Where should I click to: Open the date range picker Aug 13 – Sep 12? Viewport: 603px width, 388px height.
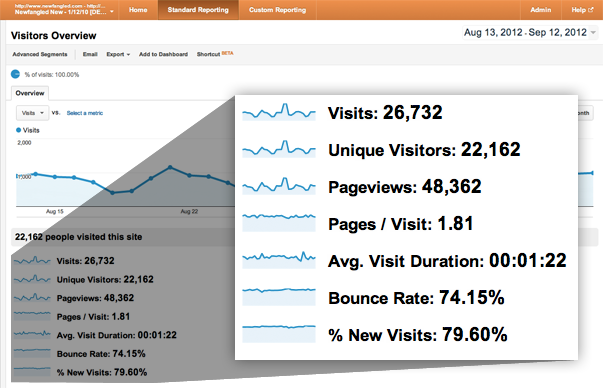pos(530,32)
